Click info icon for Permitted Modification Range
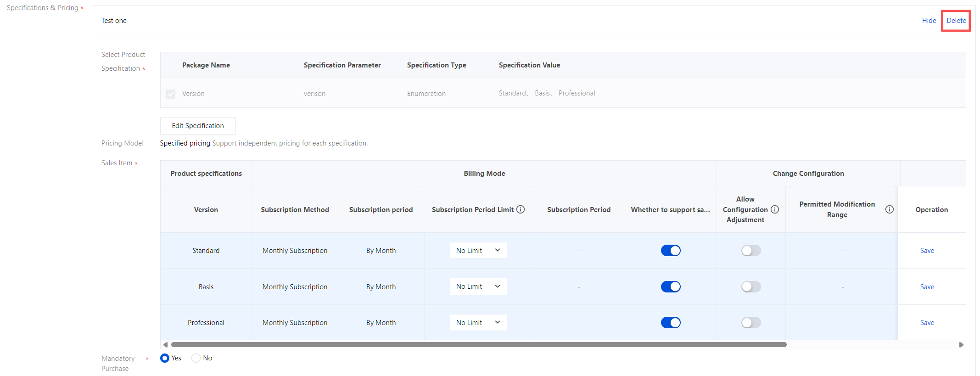This screenshot has height=376, width=980. [x=889, y=209]
